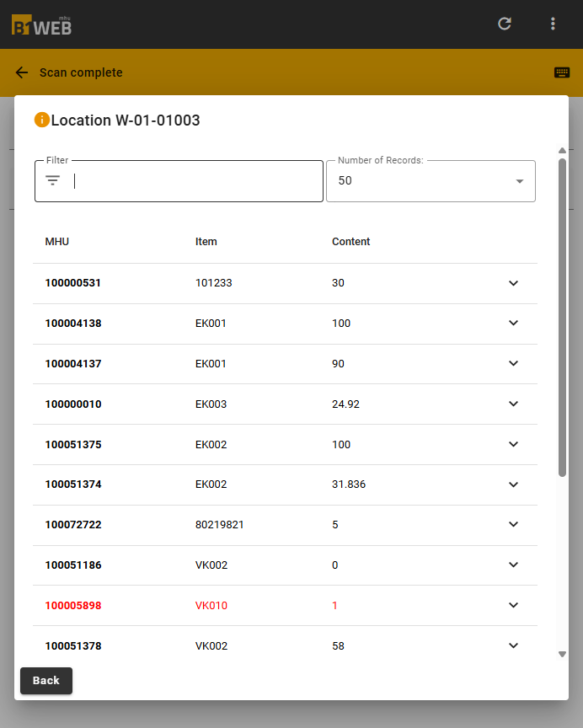
Task: Expand row for MHU 100000531
Action: (x=513, y=283)
